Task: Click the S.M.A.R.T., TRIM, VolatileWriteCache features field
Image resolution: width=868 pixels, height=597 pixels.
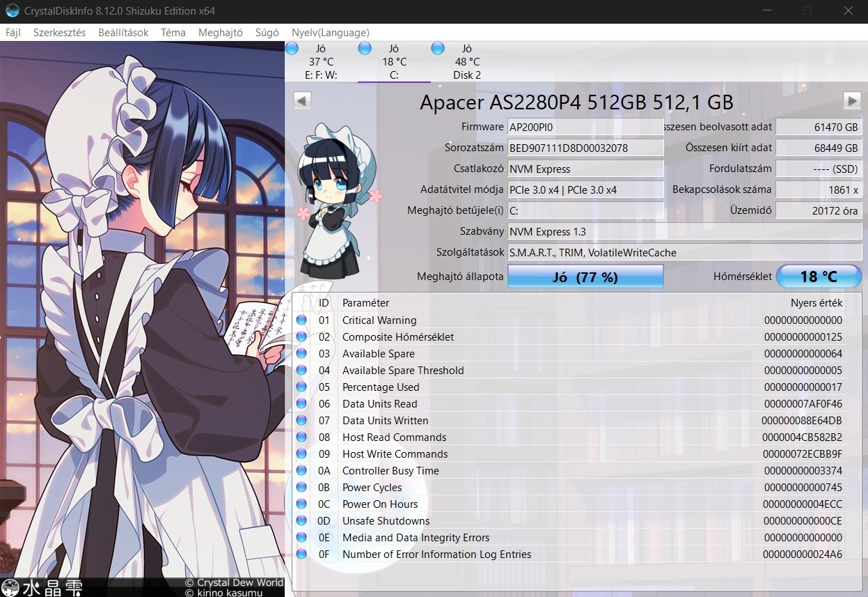Action: point(685,252)
